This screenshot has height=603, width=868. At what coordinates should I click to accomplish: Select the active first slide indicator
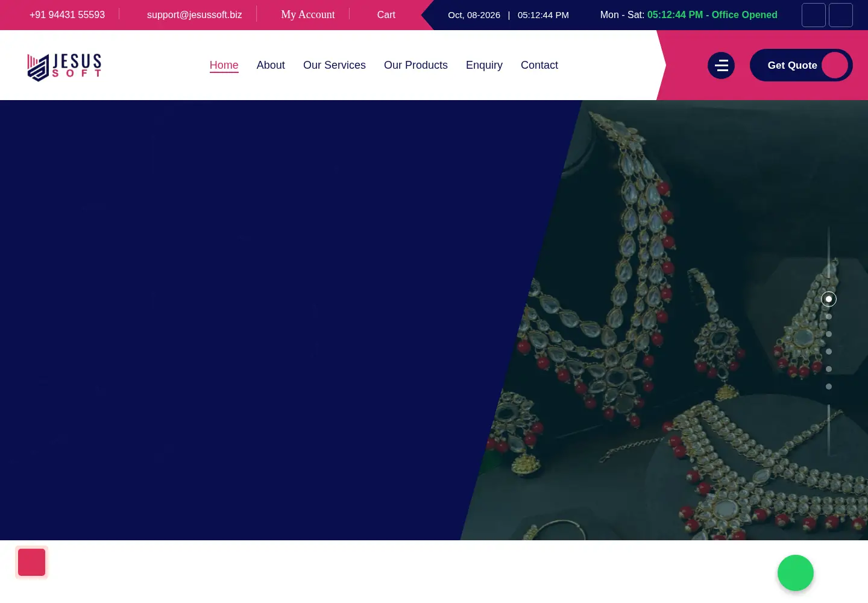(x=829, y=299)
